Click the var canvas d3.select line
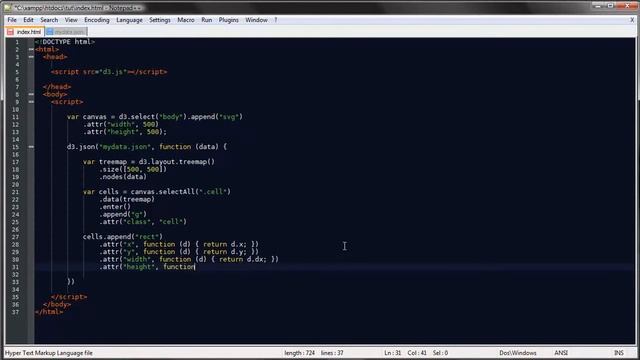Image resolution: width=640 pixels, height=360 pixels. pos(155,117)
